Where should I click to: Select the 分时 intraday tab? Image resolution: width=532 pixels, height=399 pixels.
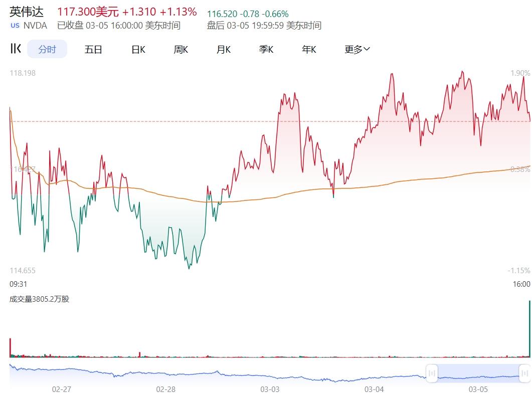pos(47,49)
